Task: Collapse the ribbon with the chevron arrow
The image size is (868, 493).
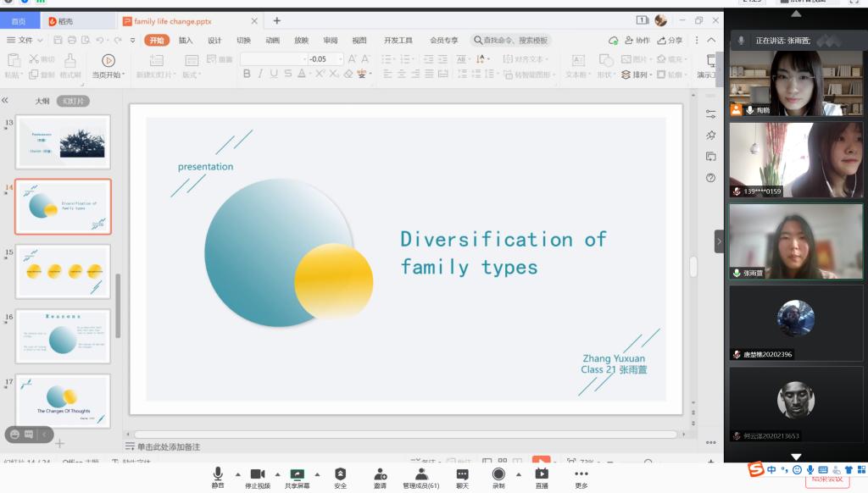Action: [x=711, y=41]
